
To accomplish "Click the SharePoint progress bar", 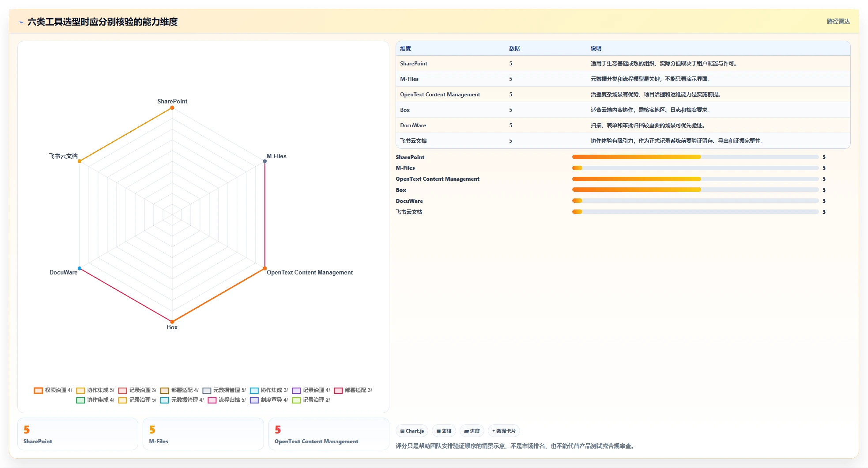I will point(695,157).
